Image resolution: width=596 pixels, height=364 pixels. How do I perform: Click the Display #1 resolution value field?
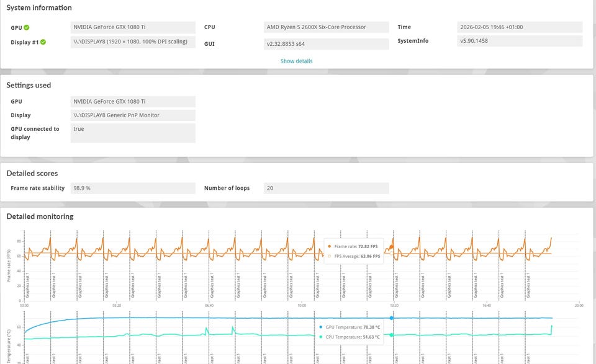tap(133, 42)
